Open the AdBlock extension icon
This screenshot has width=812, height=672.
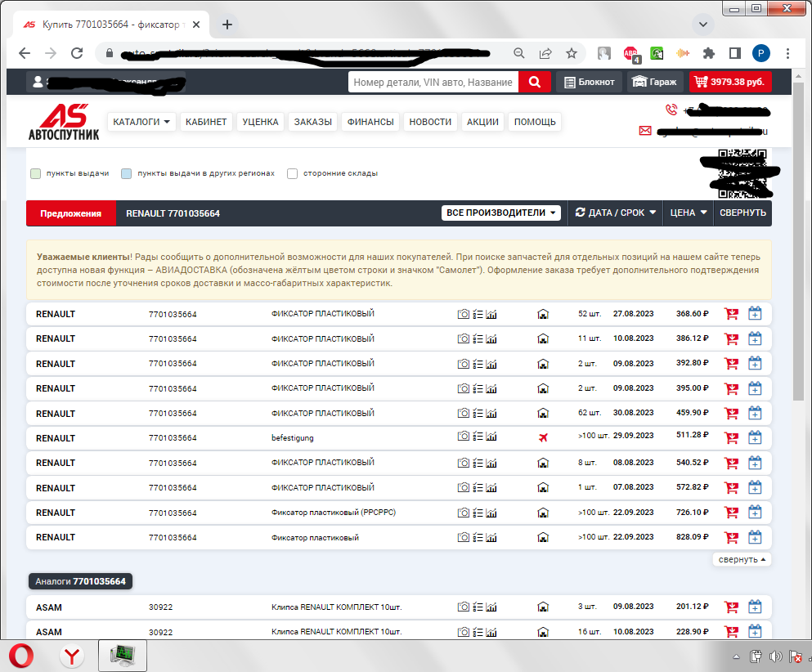(x=630, y=54)
